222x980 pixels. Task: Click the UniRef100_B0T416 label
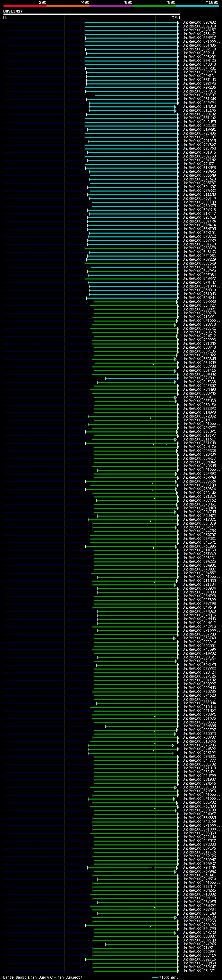coord(199,370)
